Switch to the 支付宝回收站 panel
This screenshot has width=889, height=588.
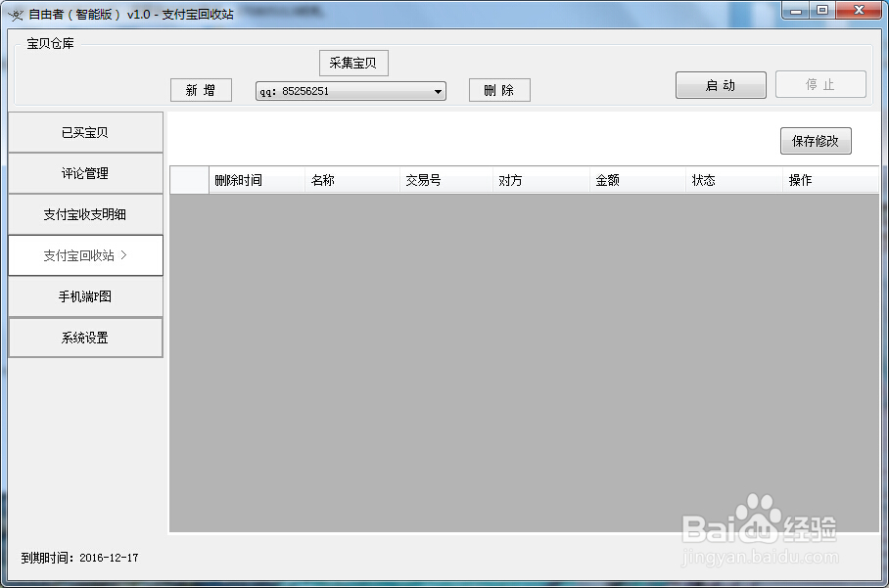(85, 255)
